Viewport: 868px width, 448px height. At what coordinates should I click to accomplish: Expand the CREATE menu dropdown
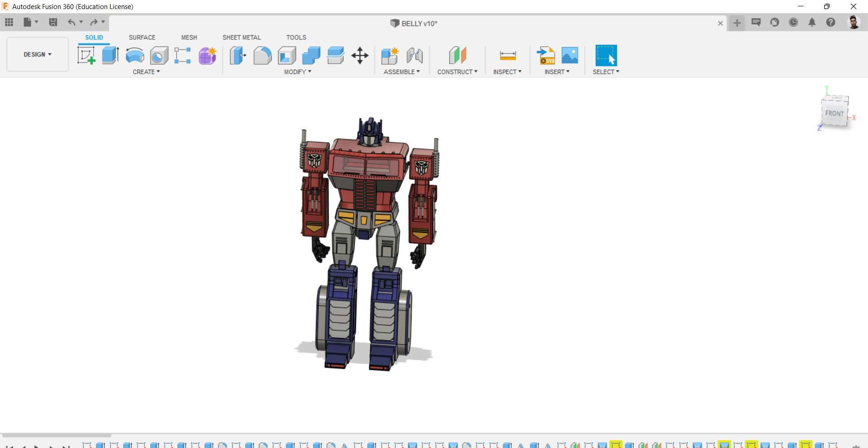click(x=146, y=72)
